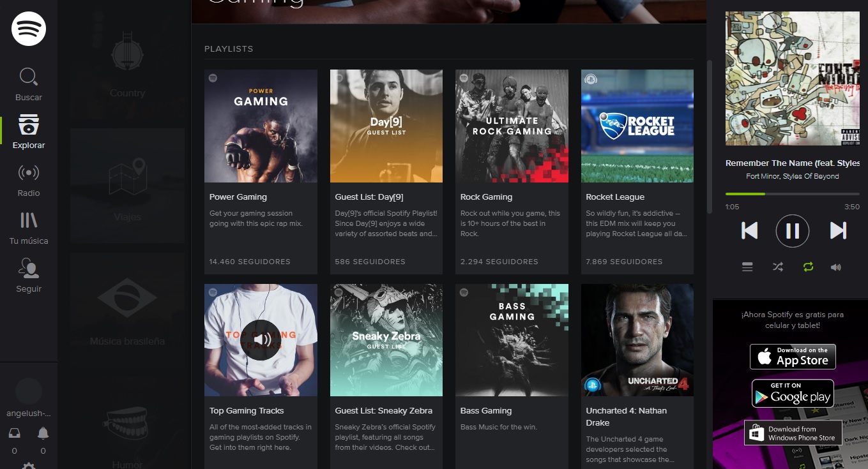Open the Power Gaming playlist title
The width and height of the screenshot is (868, 469).
click(238, 197)
